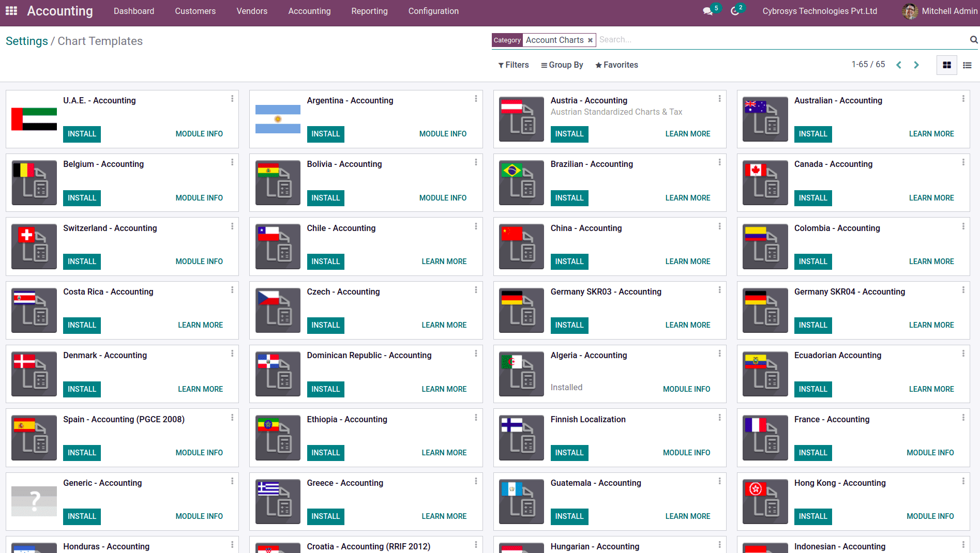Click Learn More for Austria Accounting
This screenshot has height=553, width=980.
pyautogui.click(x=688, y=134)
